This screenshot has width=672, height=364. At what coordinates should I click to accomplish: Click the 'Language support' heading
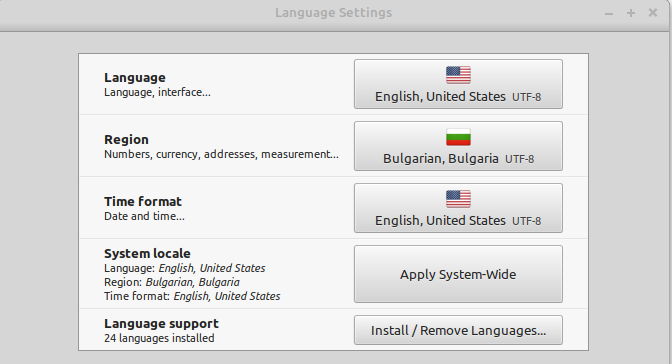pyautogui.click(x=161, y=324)
